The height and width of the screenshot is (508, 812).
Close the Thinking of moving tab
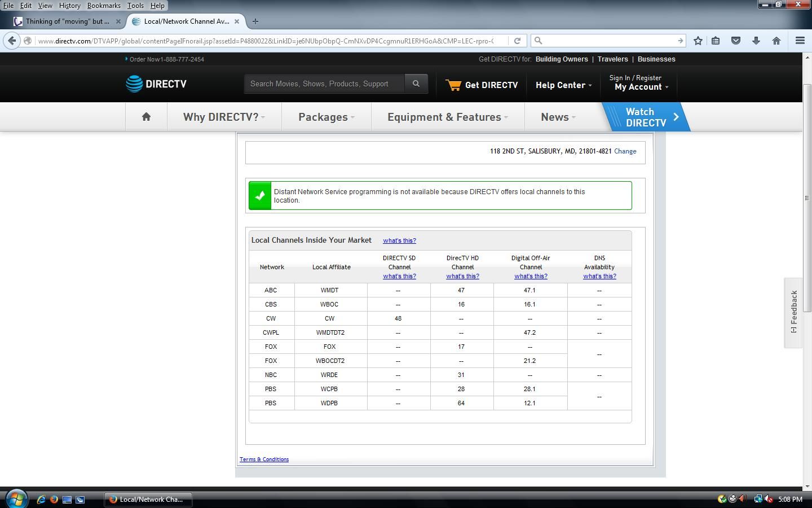point(118,21)
